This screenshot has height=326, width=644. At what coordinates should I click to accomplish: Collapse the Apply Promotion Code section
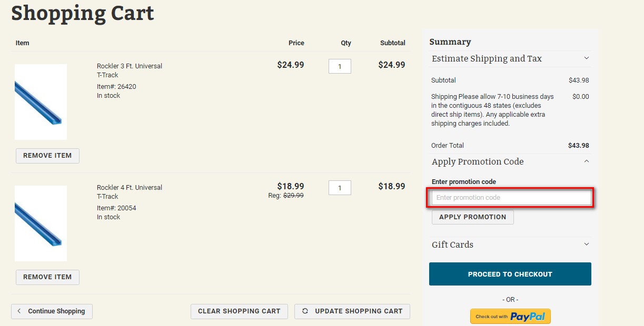(587, 161)
